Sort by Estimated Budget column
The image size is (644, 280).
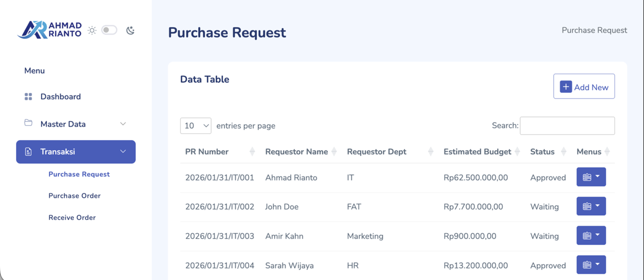(482, 151)
